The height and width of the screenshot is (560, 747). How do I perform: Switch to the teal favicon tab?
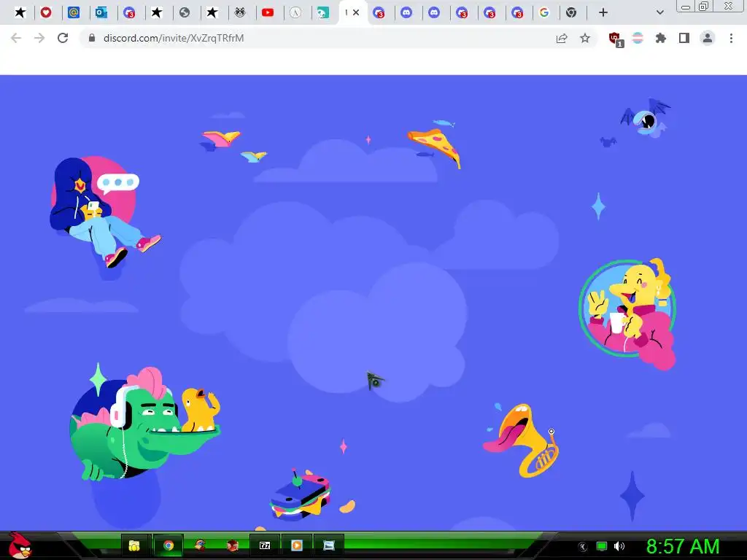(323, 12)
